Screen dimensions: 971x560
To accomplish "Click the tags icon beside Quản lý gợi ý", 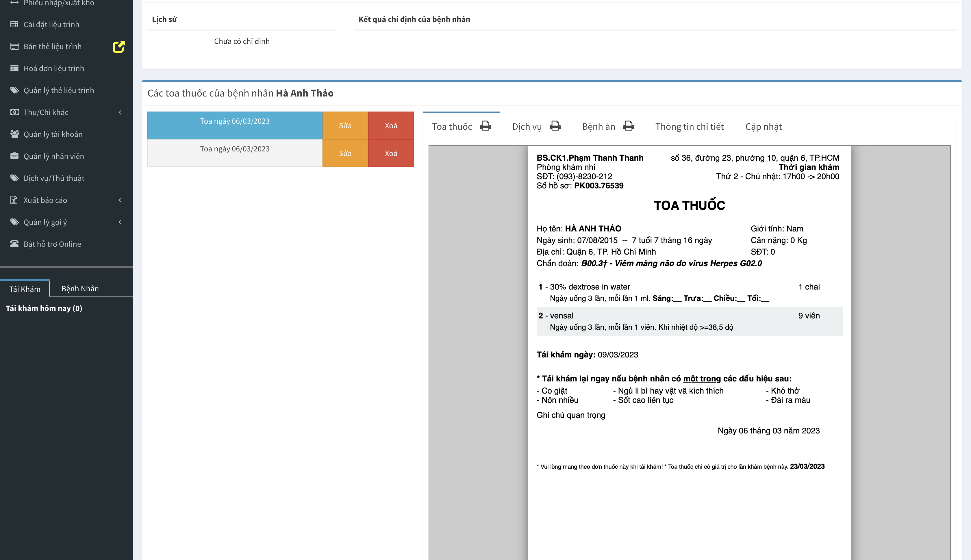I will tap(14, 222).
